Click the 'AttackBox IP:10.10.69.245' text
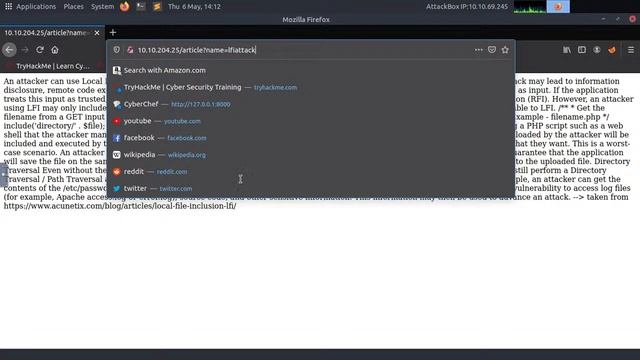The height and width of the screenshot is (360, 640). [x=467, y=7]
